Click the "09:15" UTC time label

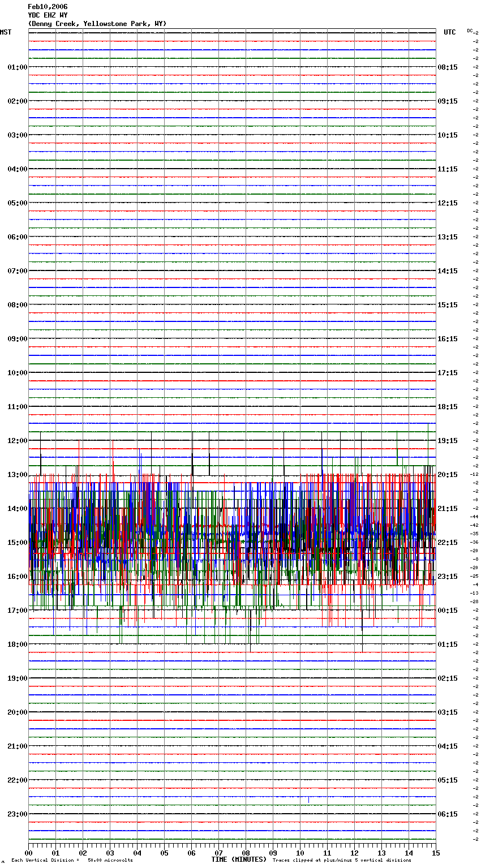[x=448, y=101]
